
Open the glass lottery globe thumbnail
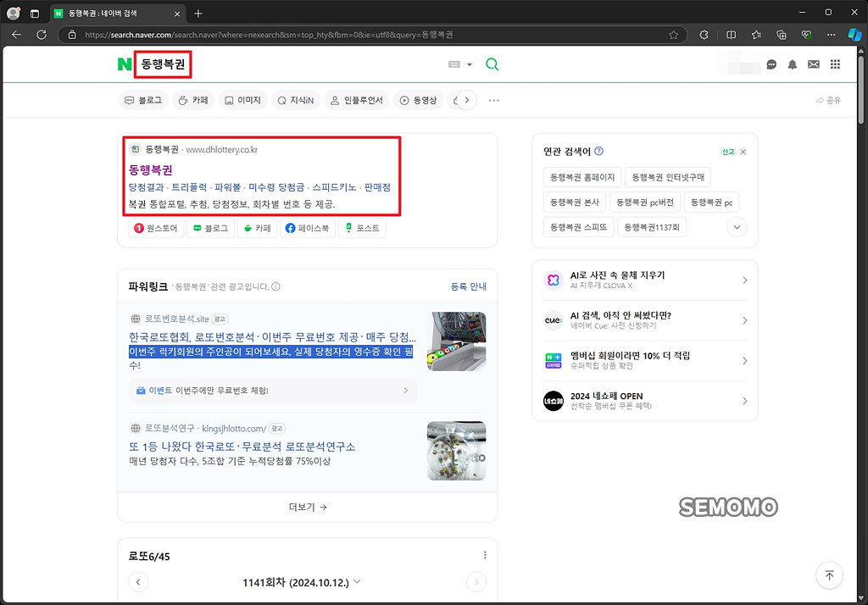click(456, 451)
